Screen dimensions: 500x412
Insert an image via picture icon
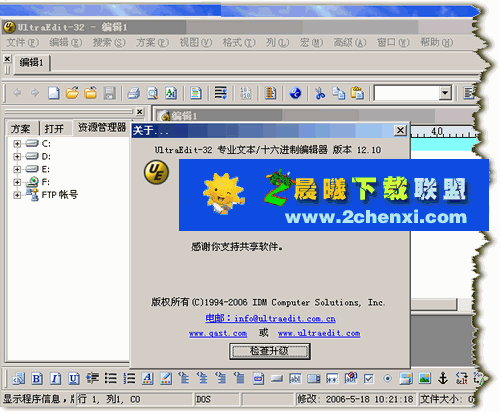(x=425, y=378)
